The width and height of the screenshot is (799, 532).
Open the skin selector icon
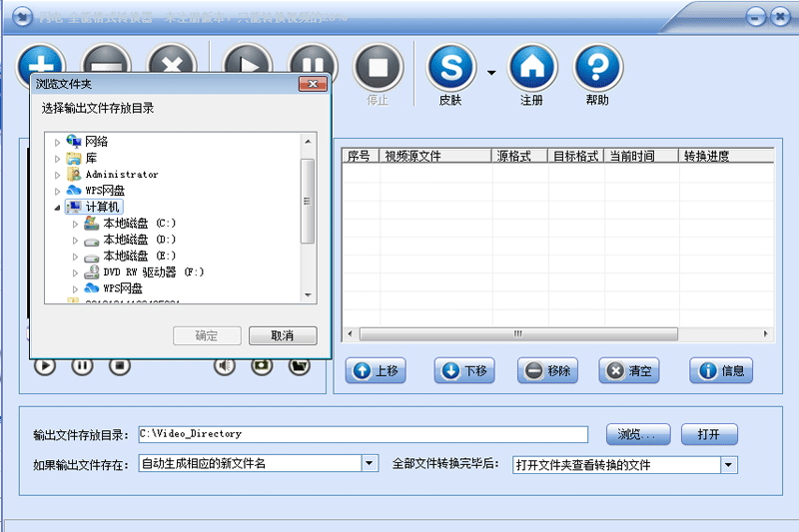451,68
